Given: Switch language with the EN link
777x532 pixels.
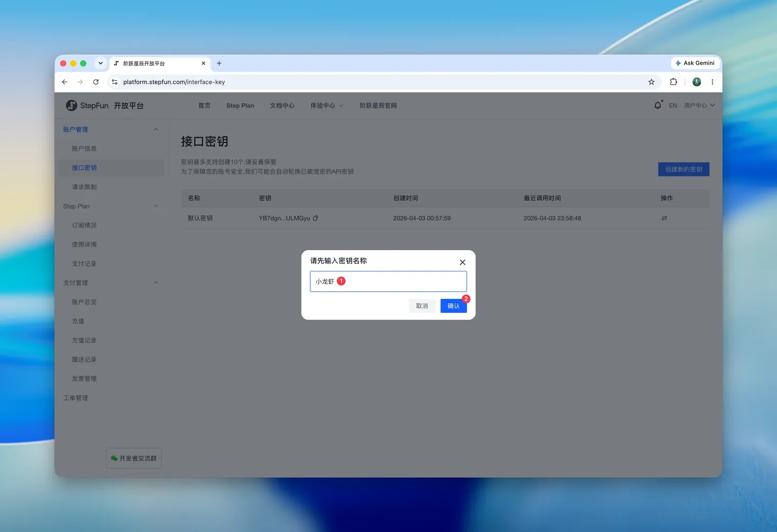Looking at the screenshot, I should tap(673, 105).
